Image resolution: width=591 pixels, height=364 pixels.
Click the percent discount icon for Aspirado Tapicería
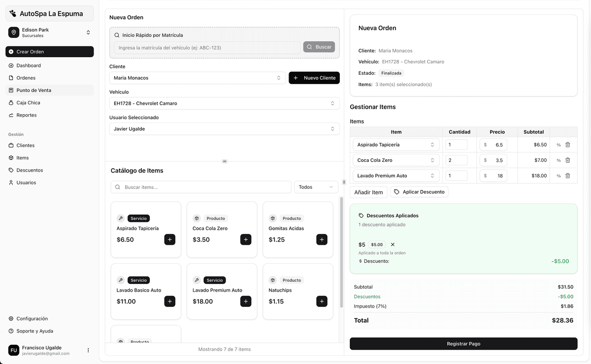pyautogui.click(x=558, y=145)
